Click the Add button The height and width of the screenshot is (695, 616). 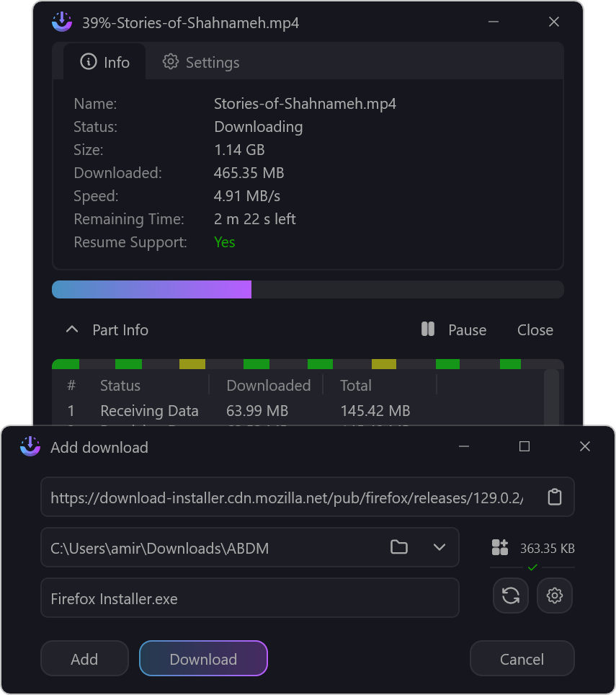(84, 659)
